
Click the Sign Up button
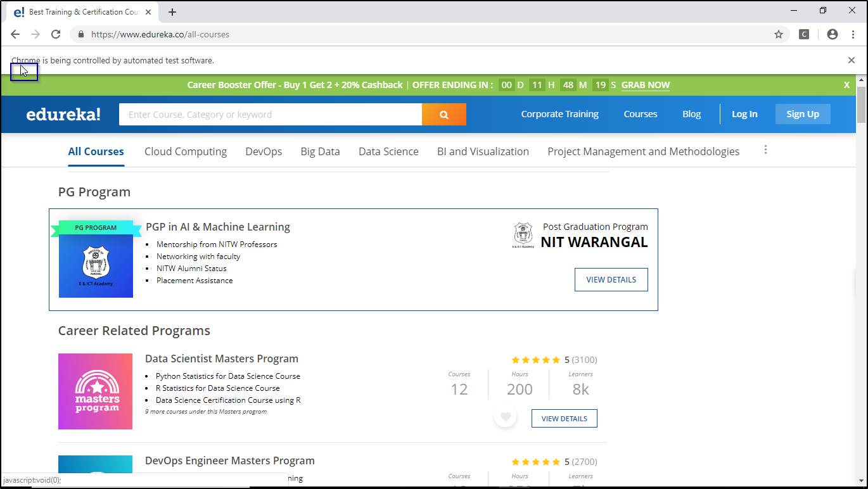pos(803,114)
